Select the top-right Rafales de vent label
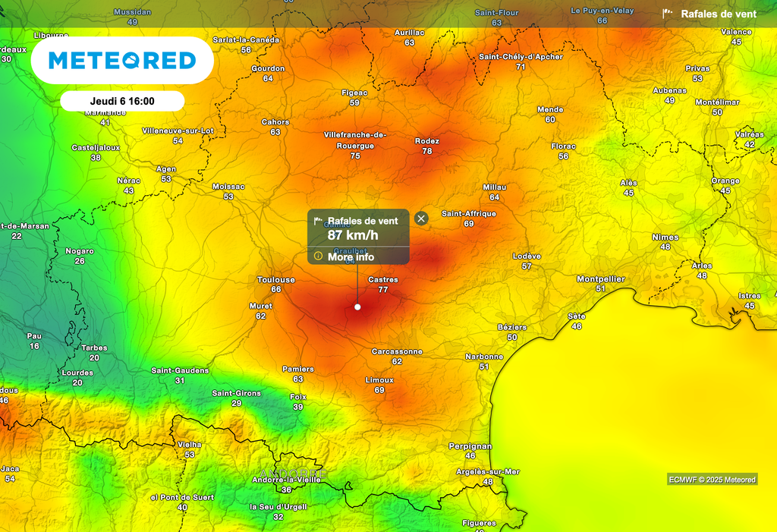Image resolution: width=777 pixels, height=532 pixels. pyautogui.click(x=718, y=14)
